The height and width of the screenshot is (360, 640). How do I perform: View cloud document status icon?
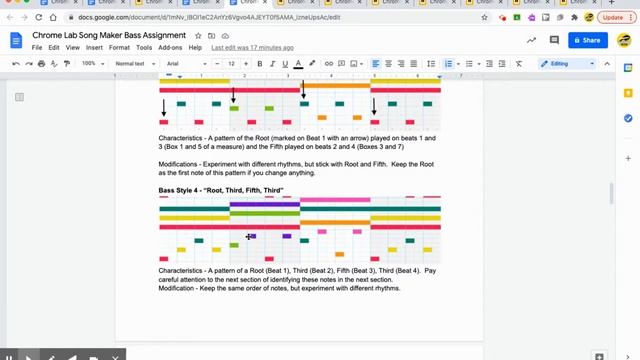(x=225, y=36)
